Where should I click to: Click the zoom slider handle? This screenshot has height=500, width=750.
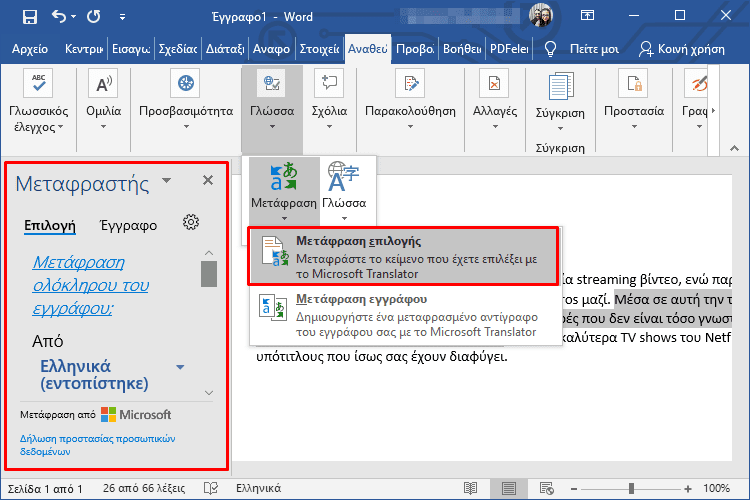[x=631, y=489]
